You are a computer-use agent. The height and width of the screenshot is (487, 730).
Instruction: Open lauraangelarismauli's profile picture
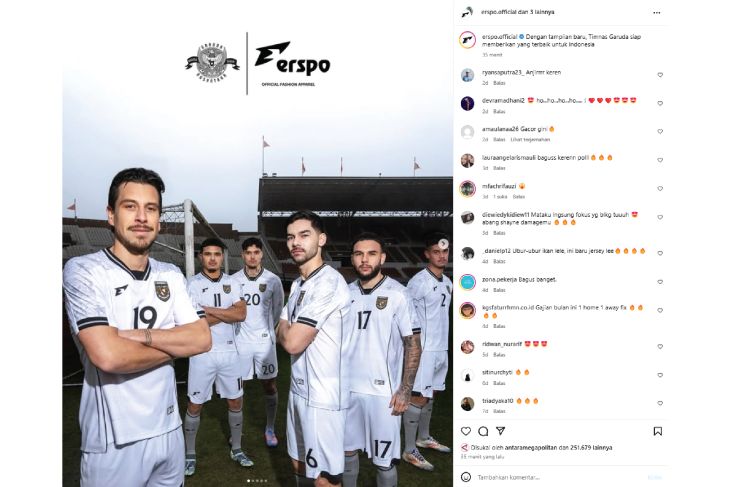point(467,160)
